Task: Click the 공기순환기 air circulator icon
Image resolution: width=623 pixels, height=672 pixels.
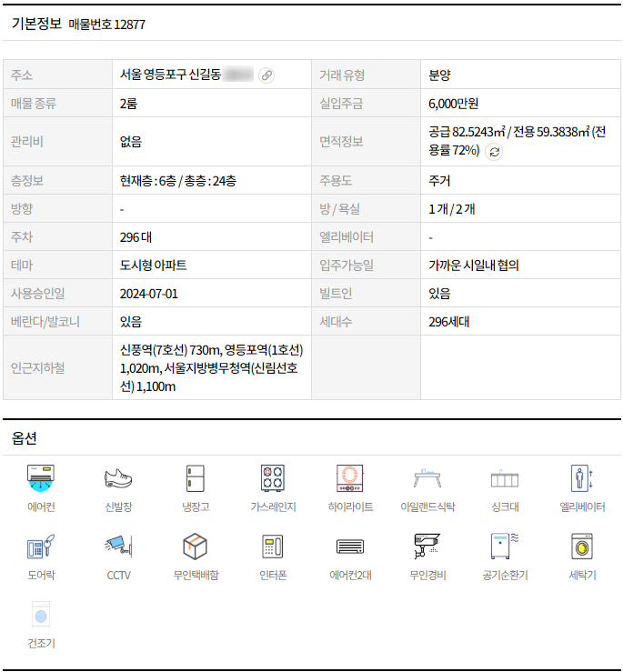Action: [x=505, y=547]
